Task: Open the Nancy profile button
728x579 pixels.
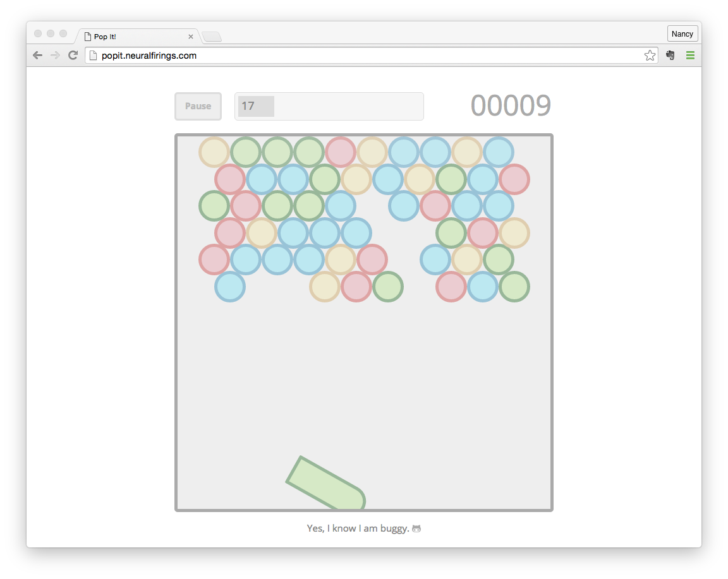Action: pyautogui.click(x=682, y=33)
